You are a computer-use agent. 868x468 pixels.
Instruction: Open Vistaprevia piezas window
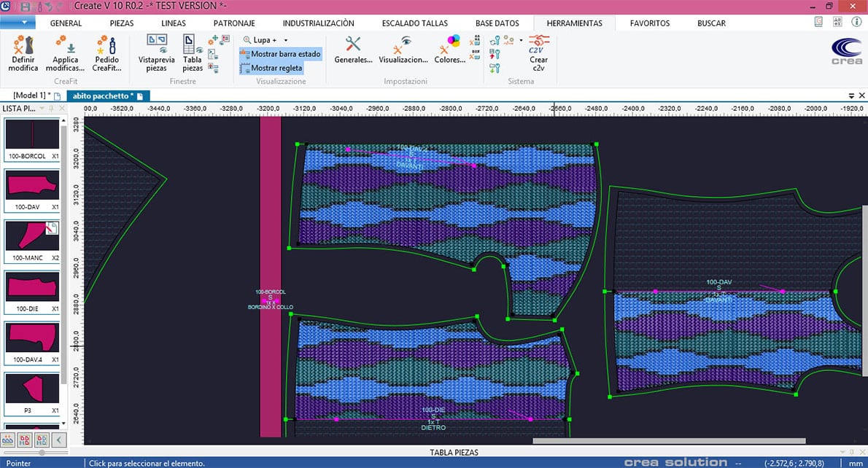[156, 53]
